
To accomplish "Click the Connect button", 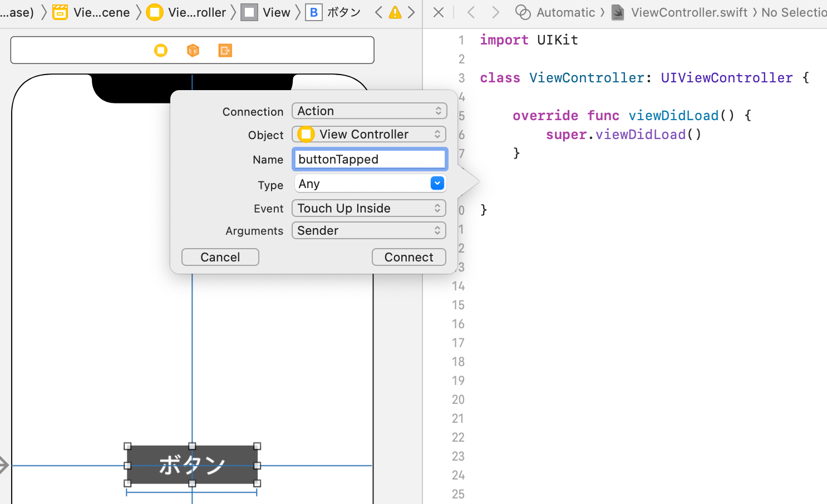I will 408,257.
